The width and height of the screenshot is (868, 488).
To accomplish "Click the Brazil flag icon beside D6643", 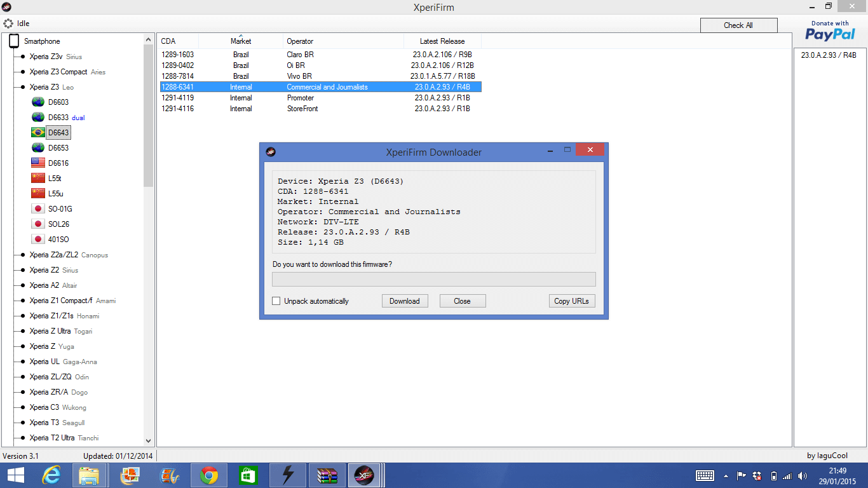I will [x=38, y=133].
